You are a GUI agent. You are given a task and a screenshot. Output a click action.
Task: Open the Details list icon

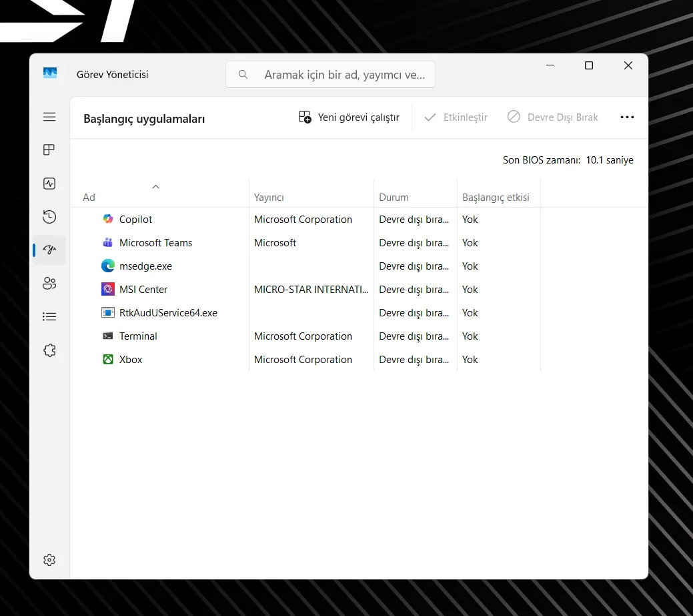pyautogui.click(x=49, y=316)
